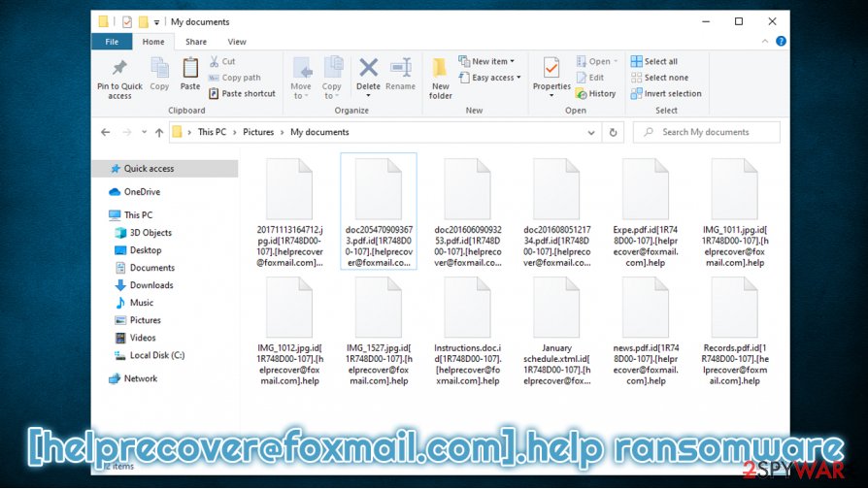The image size is (868, 489).
Task: Click the Cut scissors icon
Action: tap(215, 61)
